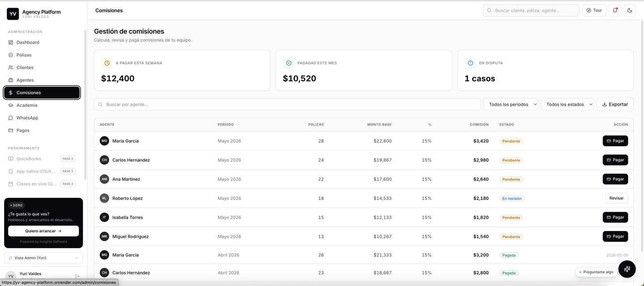The height and width of the screenshot is (286, 644).
Task: Export commissions with the Exportar button
Action: (615, 104)
